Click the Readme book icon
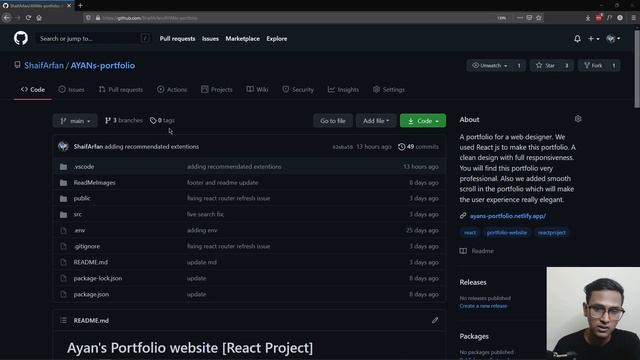The image size is (640, 360). (463, 251)
